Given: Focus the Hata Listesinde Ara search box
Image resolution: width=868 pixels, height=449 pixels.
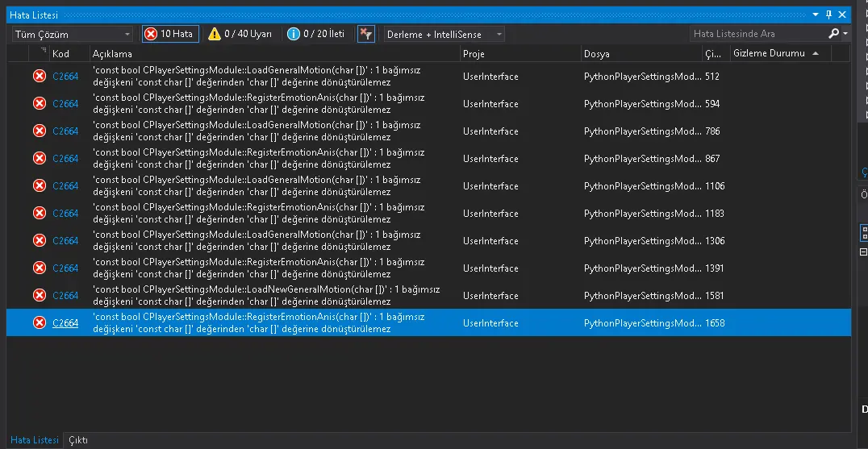Looking at the screenshot, I should [x=758, y=34].
